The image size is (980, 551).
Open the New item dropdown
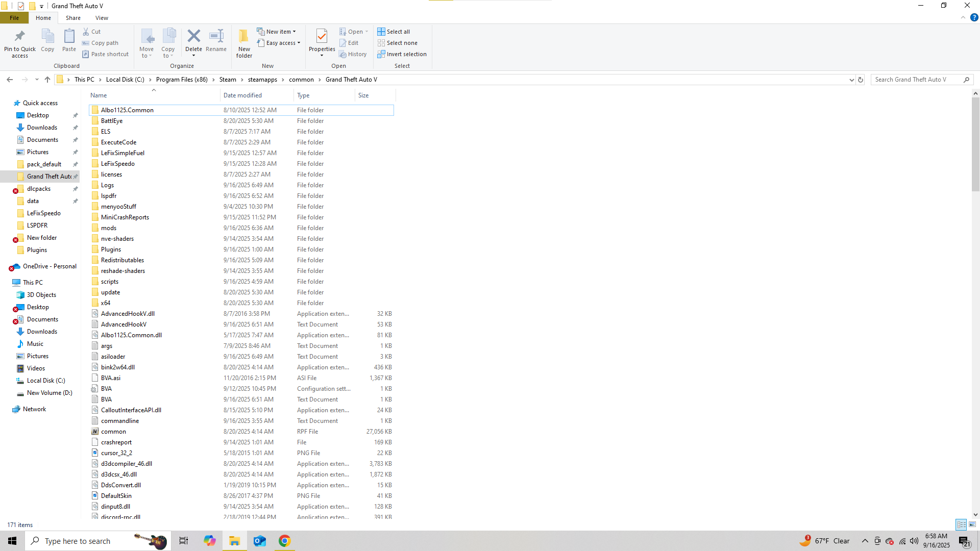coord(277,32)
